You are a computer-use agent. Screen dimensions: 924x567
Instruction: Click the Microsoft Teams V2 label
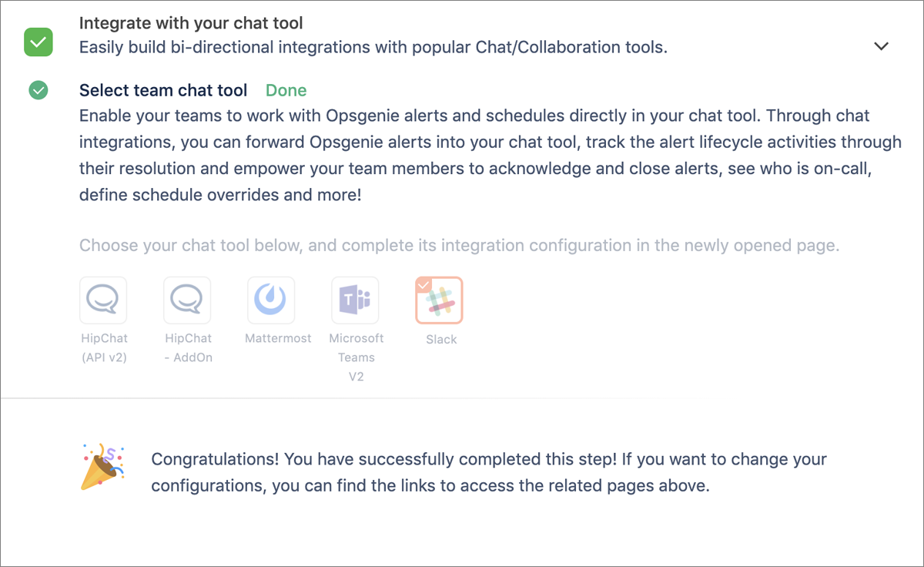[x=356, y=357]
